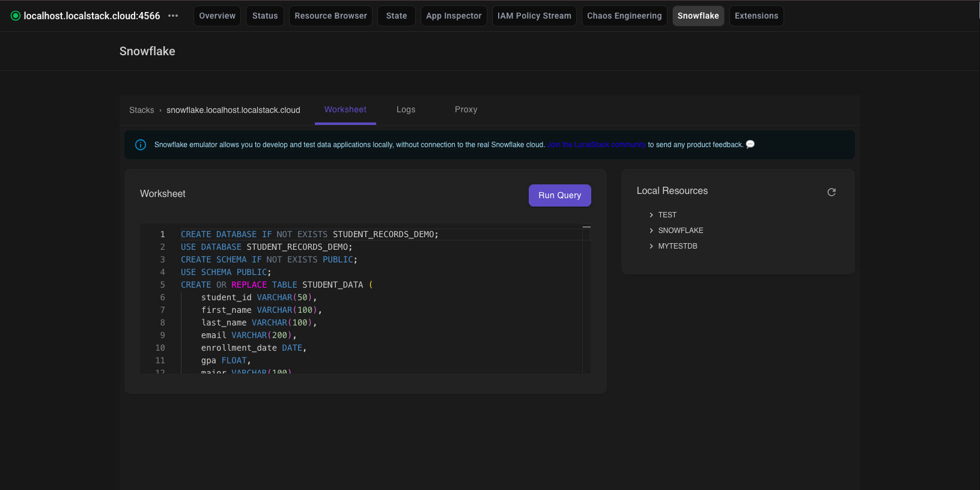Viewport: 980px width, 490px height.
Task: Click the first_name VARCHAR(100) line
Action: click(261, 310)
